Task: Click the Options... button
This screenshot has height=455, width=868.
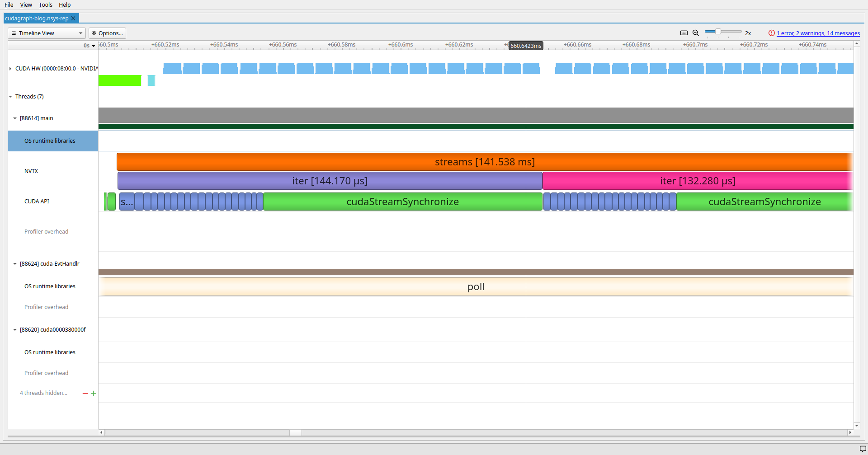Action: coord(107,33)
